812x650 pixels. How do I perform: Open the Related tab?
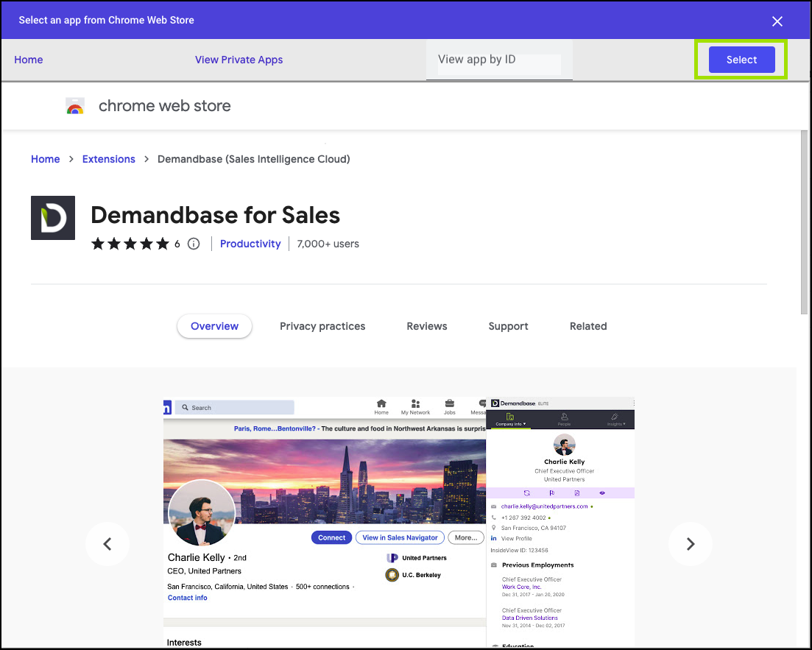588,326
